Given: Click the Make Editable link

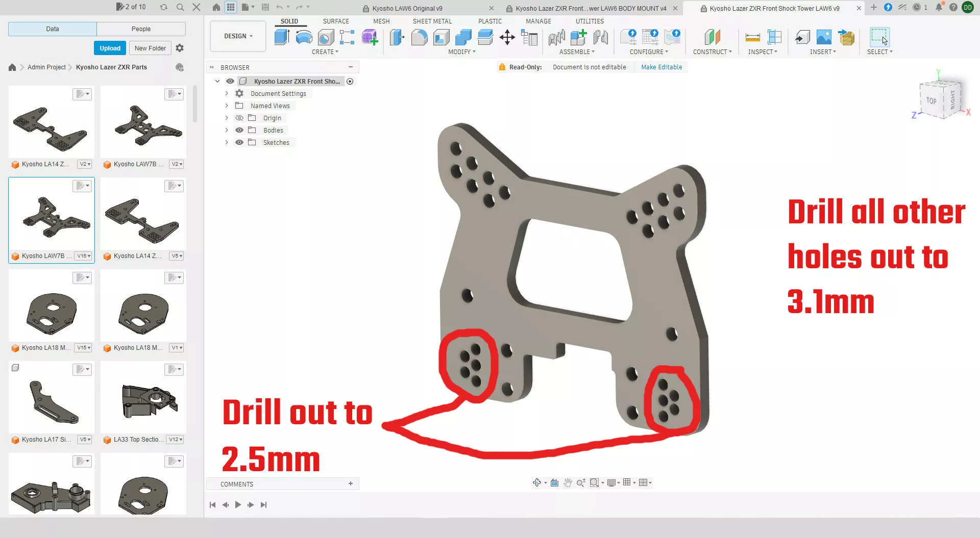Looking at the screenshot, I should pyautogui.click(x=661, y=67).
